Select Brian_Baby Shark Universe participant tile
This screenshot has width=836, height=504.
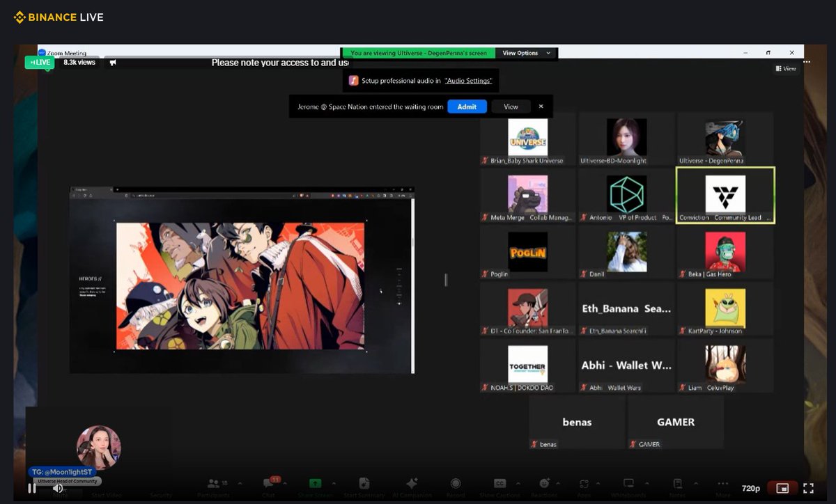pyautogui.click(x=527, y=139)
